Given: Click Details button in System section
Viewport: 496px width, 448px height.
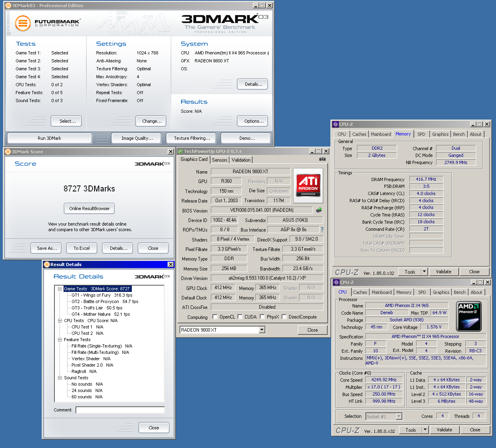Looking at the screenshot, I should tap(253, 84).
